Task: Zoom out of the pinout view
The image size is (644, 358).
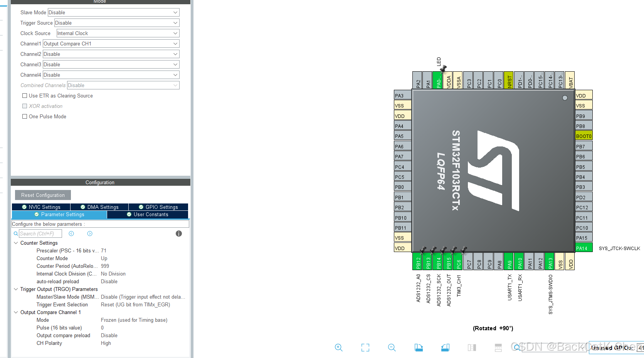Action: click(392, 348)
